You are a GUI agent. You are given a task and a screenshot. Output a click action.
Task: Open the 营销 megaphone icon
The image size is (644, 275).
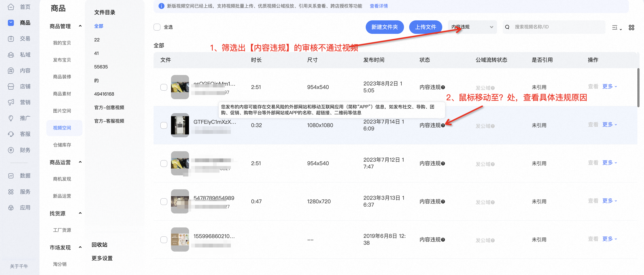[x=11, y=102]
